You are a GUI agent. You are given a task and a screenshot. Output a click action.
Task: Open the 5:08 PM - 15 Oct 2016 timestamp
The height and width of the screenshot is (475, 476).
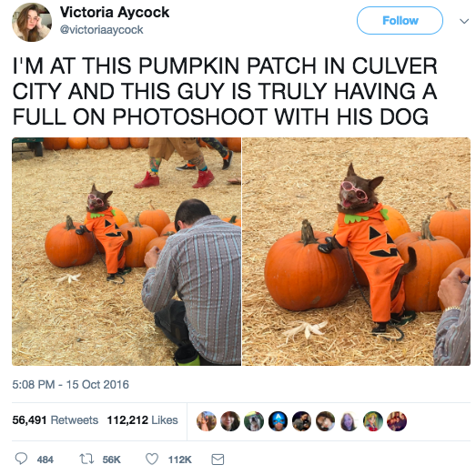point(70,384)
